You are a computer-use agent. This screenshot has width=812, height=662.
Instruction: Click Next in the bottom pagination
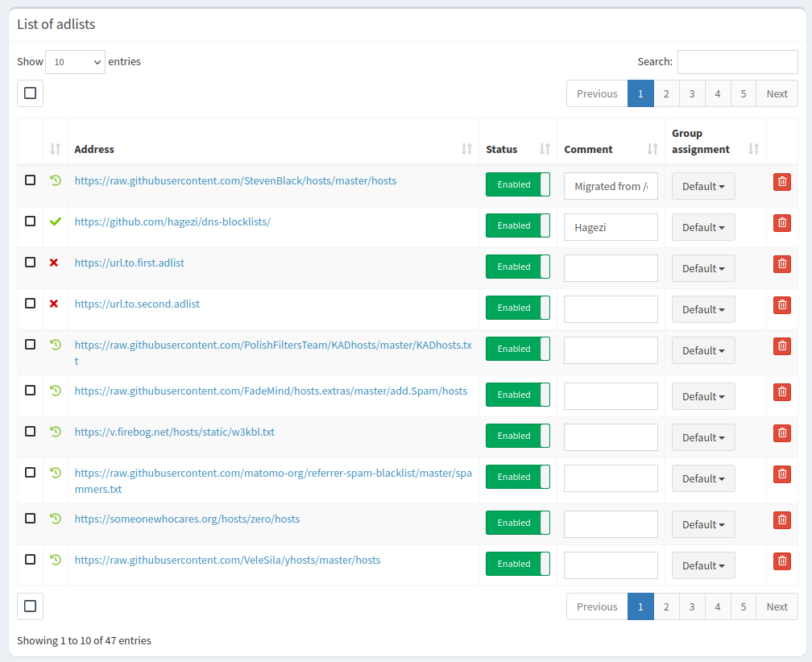pos(777,606)
